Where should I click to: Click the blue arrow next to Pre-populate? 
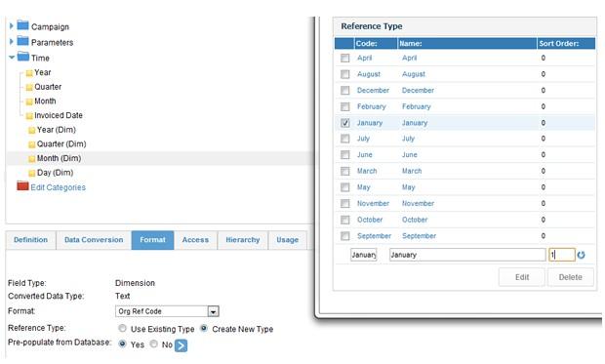[x=181, y=345]
